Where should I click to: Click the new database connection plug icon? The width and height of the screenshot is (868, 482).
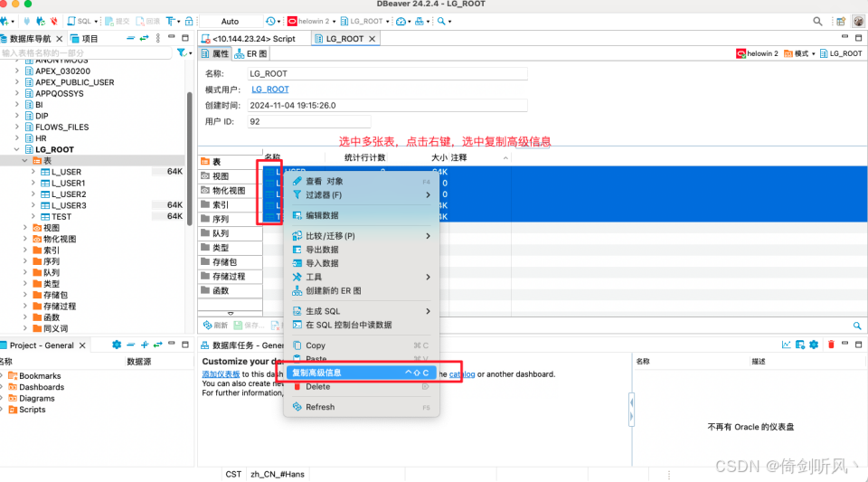coord(5,21)
